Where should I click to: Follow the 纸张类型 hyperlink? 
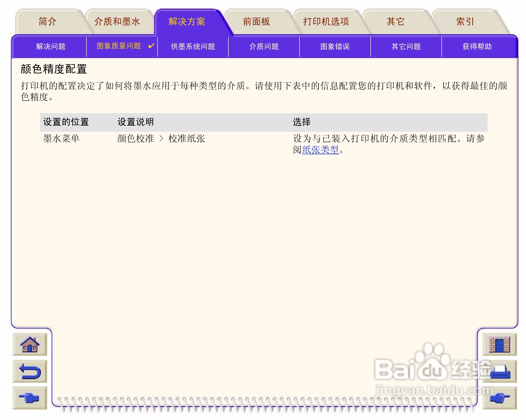pyautogui.click(x=320, y=150)
